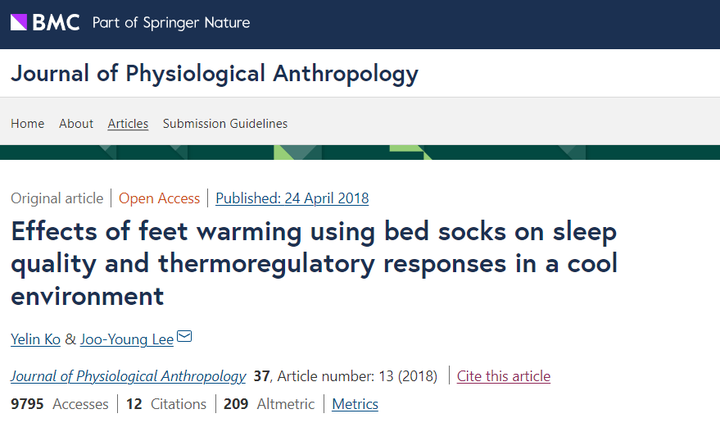View author Joo-Young Lee's details
This screenshot has height=441, width=720.
coord(127,339)
